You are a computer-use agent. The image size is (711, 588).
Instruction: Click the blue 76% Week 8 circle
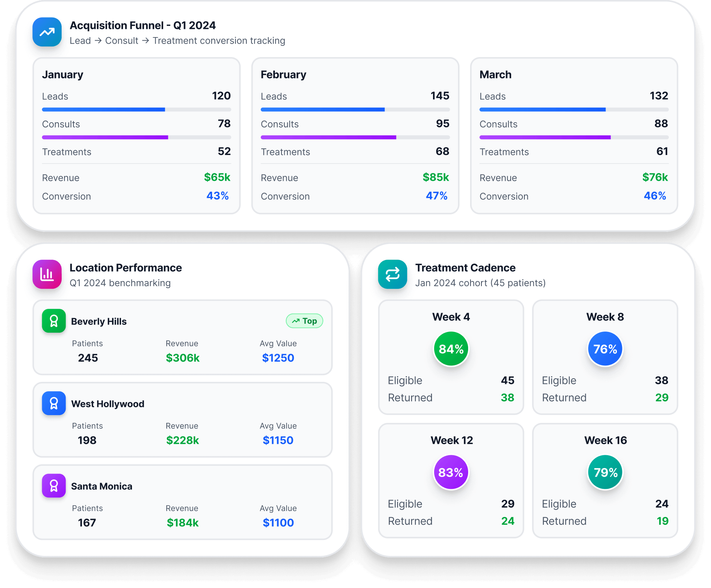click(x=605, y=349)
